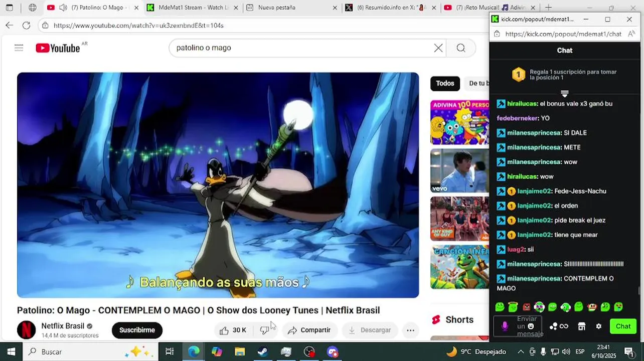Open the vevo music video thumbnail
644x361 pixels.
coord(459,170)
